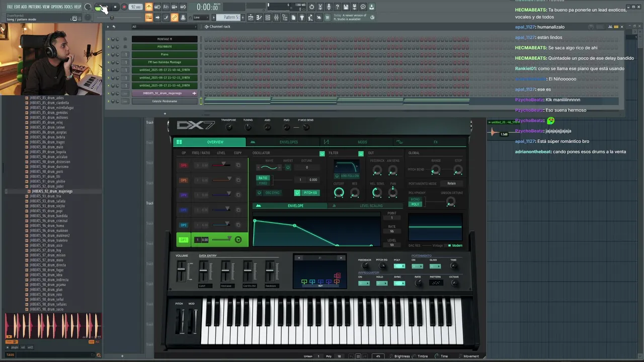Toggle the Arpeggiator HOLD switch
The width and height of the screenshot is (644, 362).
(382, 283)
